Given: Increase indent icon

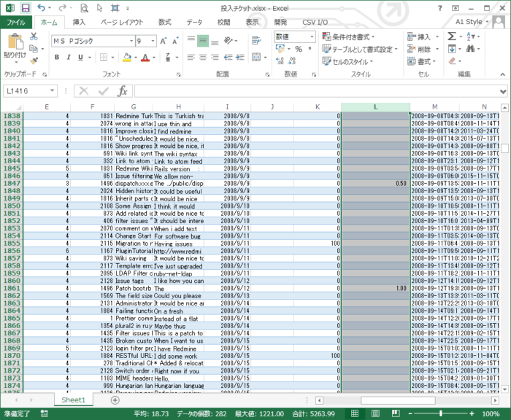Looking at the screenshot, I should pos(240,58).
